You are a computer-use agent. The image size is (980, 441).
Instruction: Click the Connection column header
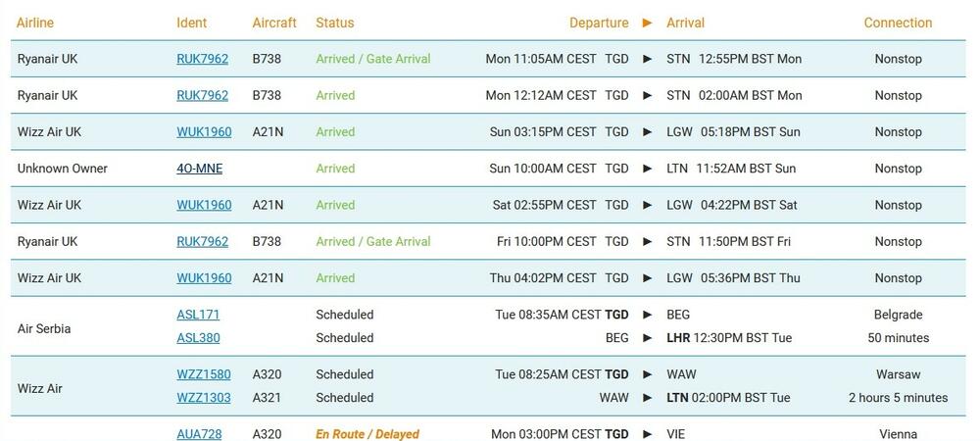point(898,23)
